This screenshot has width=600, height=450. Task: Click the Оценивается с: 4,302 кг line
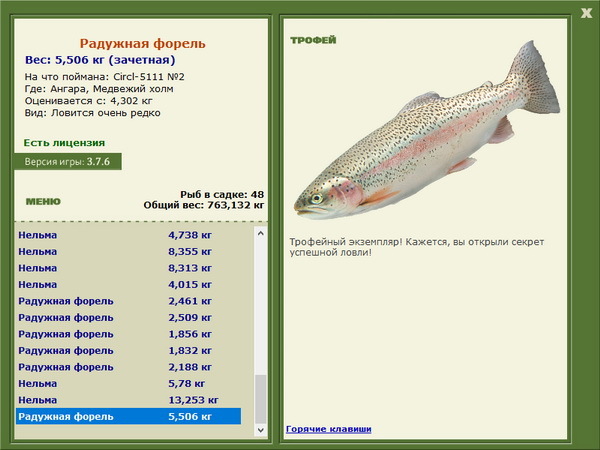coord(89,101)
